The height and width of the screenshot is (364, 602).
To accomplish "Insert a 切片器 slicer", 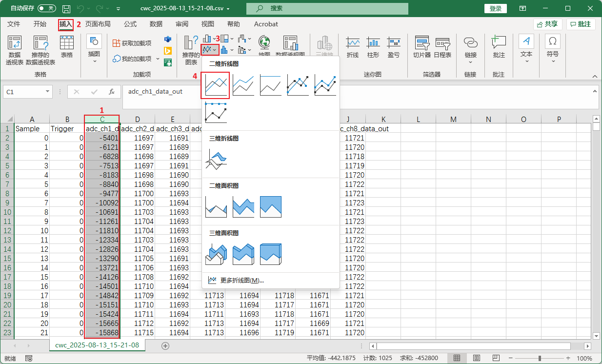I will click(x=422, y=47).
